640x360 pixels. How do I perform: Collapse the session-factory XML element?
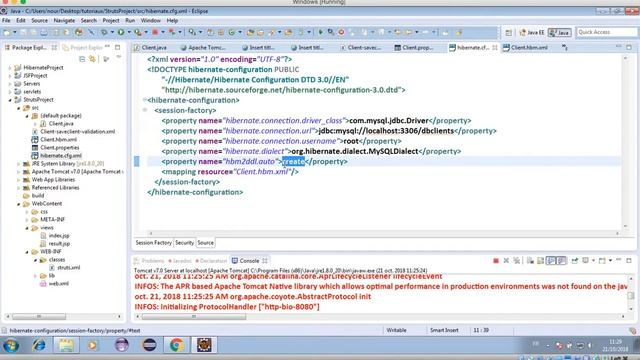point(145,110)
